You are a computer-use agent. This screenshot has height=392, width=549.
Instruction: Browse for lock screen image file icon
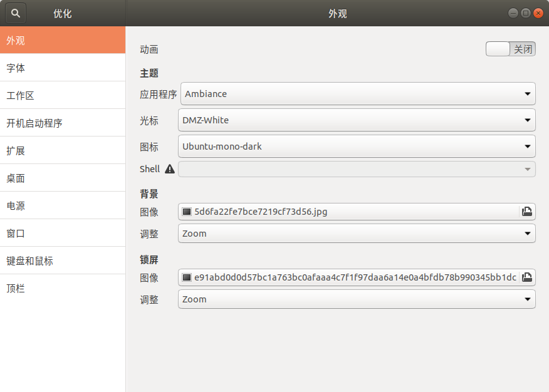click(526, 277)
